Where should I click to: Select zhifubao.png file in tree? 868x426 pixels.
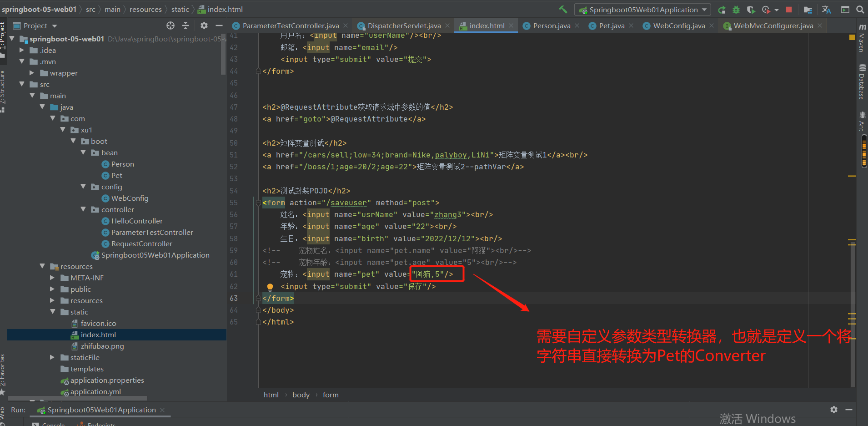point(102,346)
